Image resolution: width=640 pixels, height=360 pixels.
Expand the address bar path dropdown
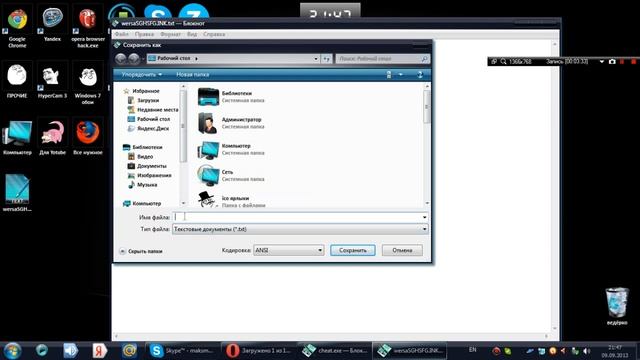pos(316,59)
